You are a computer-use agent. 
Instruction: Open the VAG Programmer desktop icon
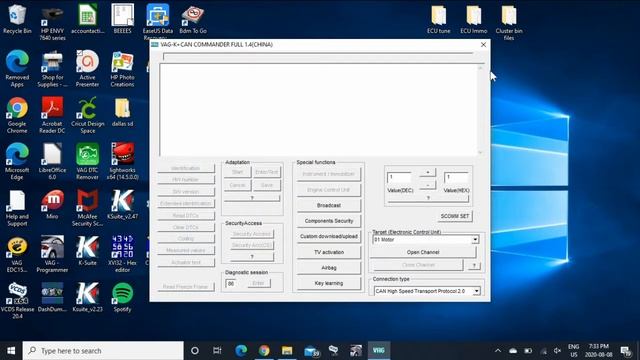(x=52, y=255)
